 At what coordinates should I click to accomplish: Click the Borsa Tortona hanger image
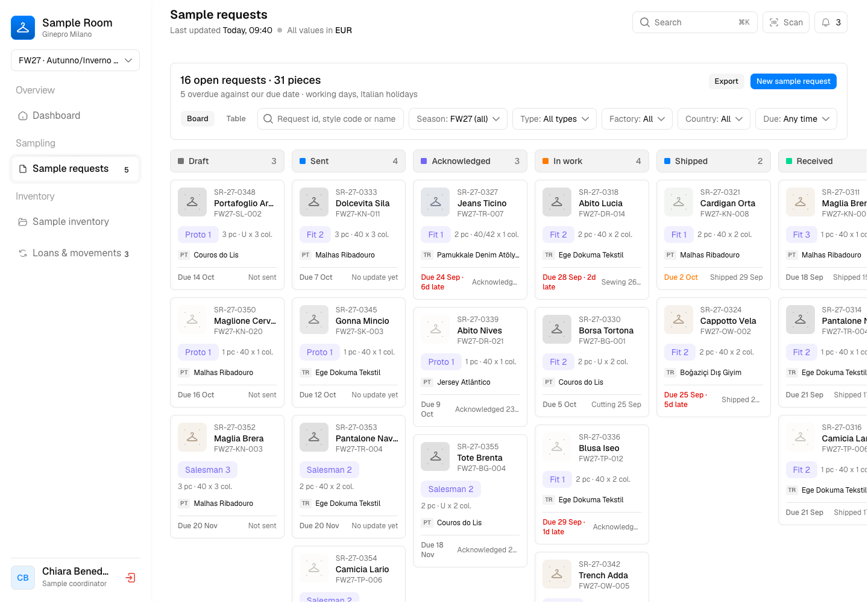coord(557,329)
